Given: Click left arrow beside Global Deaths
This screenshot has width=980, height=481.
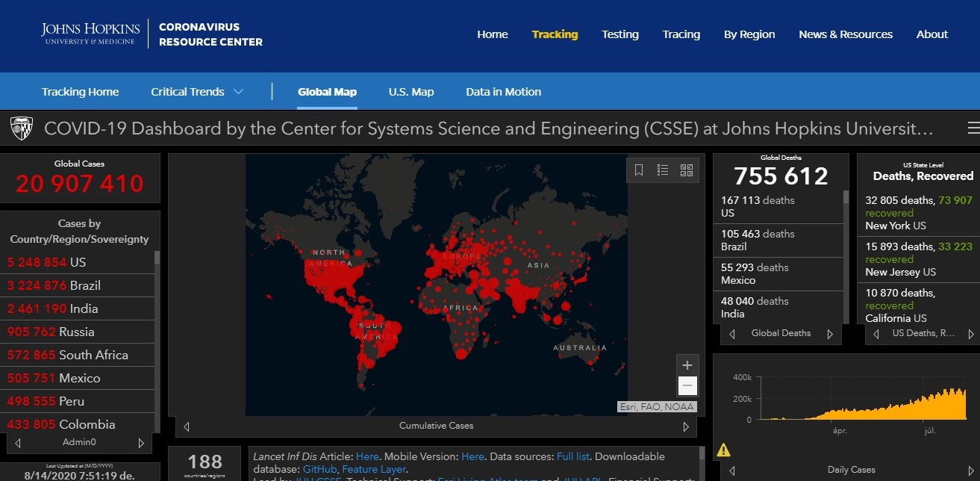Looking at the screenshot, I should 732,334.
